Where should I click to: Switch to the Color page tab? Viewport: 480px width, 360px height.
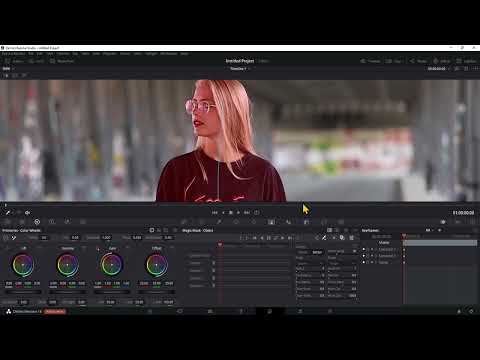(270, 311)
